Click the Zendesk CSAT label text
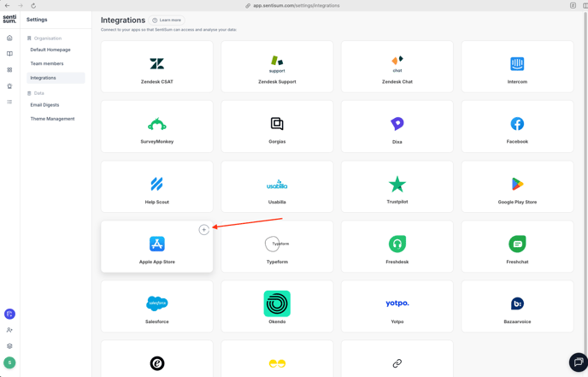Image resolution: width=588 pixels, height=377 pixels. 156,81
